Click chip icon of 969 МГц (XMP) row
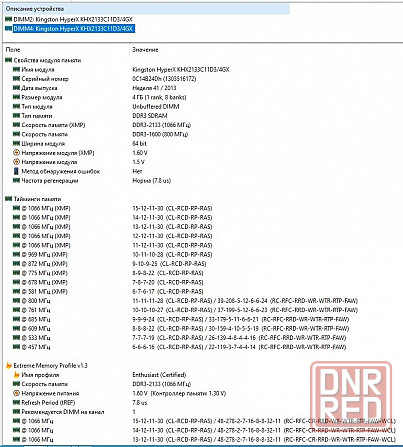Screen dimensions: 403x447 [16, 254]
